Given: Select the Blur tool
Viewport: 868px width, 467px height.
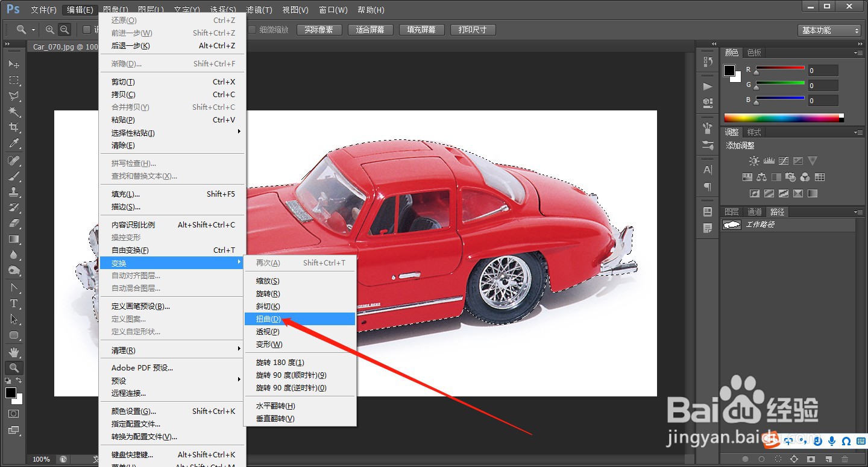Looking at the screenshot, I should point(14,255).
